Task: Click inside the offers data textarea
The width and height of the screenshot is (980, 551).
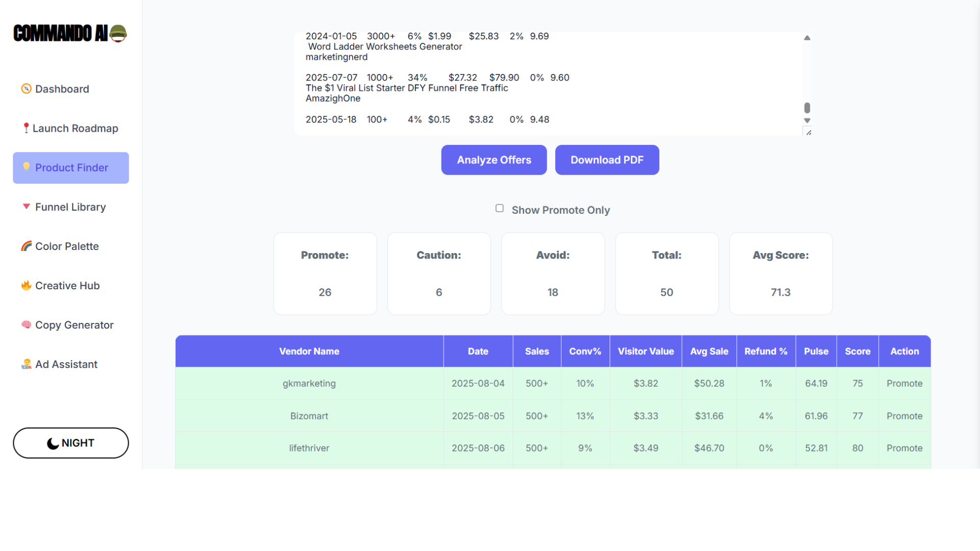Action: (548, 84)
